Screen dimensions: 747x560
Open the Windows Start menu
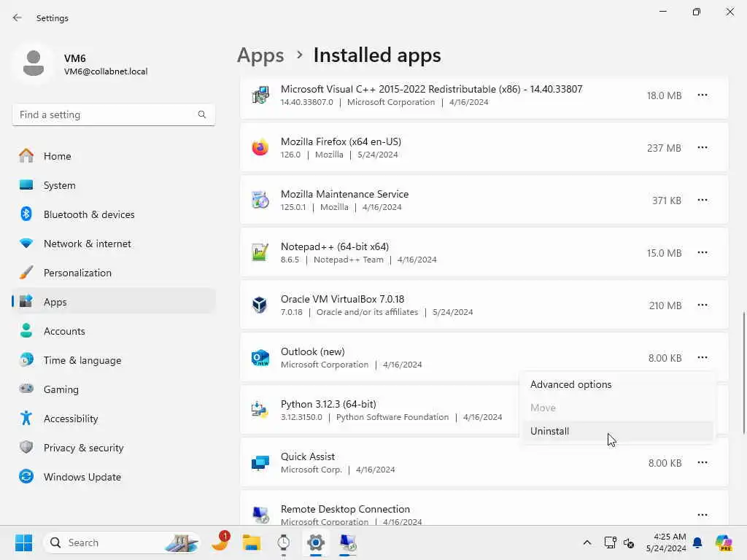pos(23,542)
